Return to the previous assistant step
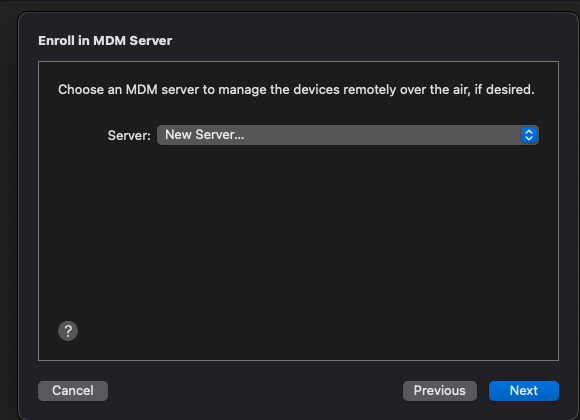The image size is (580, 420). click(440, 391)
